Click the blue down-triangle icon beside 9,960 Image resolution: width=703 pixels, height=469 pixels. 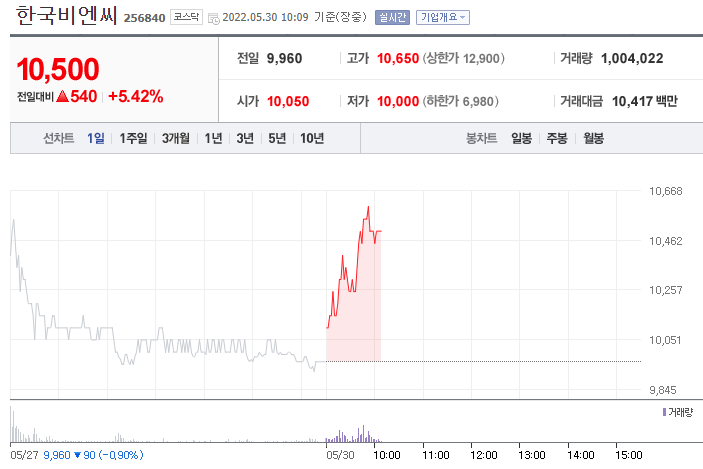click(78, 456)
